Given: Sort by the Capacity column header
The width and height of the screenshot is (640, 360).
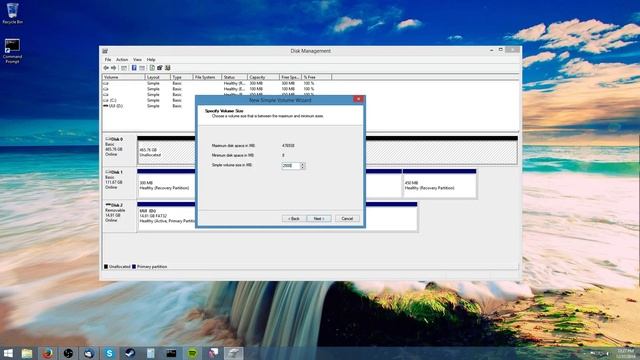Looking at the screenshot, I should tap(264, 77).
